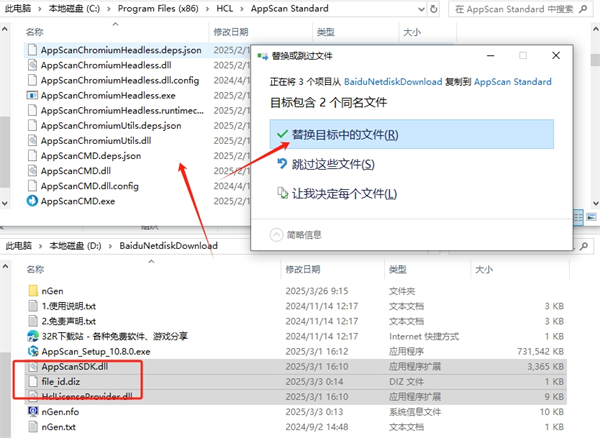This screenshot has height=438, width=600.
Task: Click BaiduNetdiskDownload breadcrumb segment
Action: point(168,246)
